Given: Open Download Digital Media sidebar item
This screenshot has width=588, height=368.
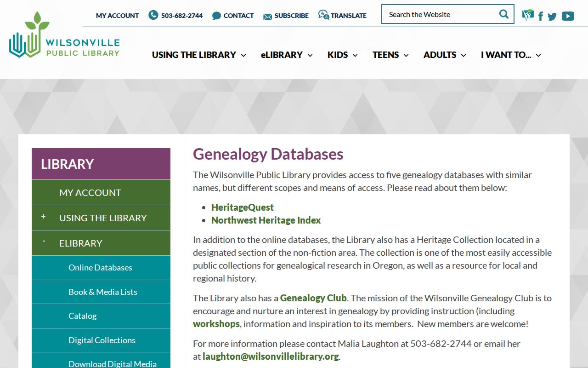Looking at the screenshot, I should tap(101, 361).
